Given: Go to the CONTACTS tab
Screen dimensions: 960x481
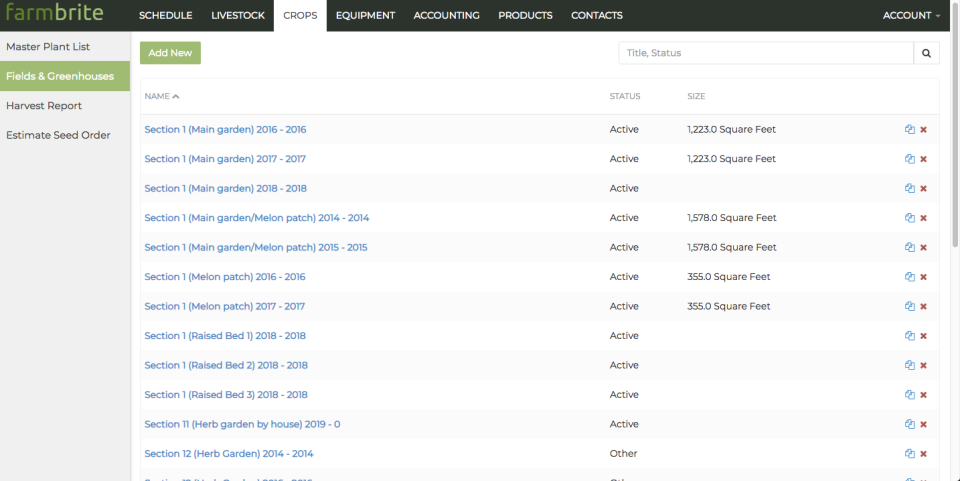Looking at the screenshot, I should pos(597,15).
